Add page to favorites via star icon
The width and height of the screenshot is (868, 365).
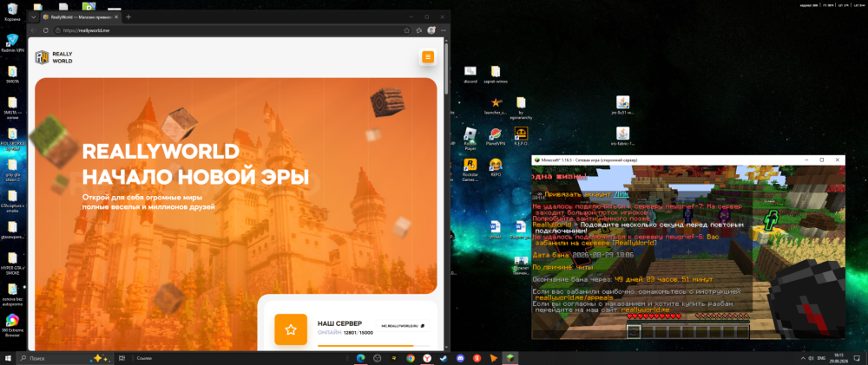point(407,30)
